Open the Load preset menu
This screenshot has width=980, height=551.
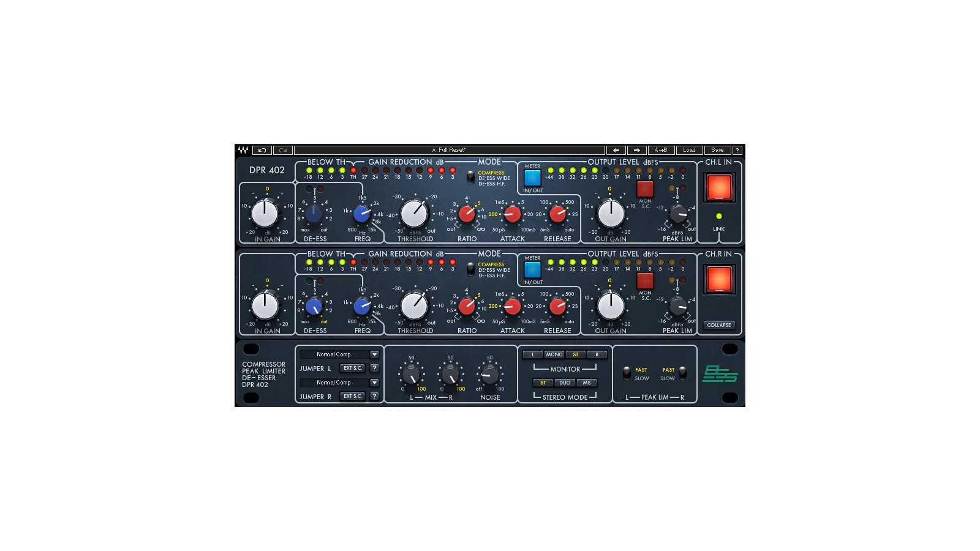click(x=690, y=150)
